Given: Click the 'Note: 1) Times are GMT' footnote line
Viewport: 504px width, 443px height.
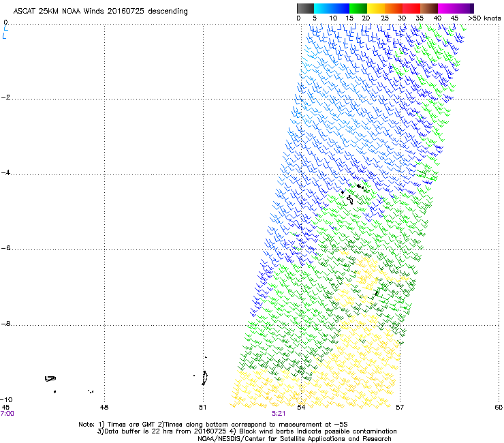Looking at the screenshot, I should [x=212, y=425].
